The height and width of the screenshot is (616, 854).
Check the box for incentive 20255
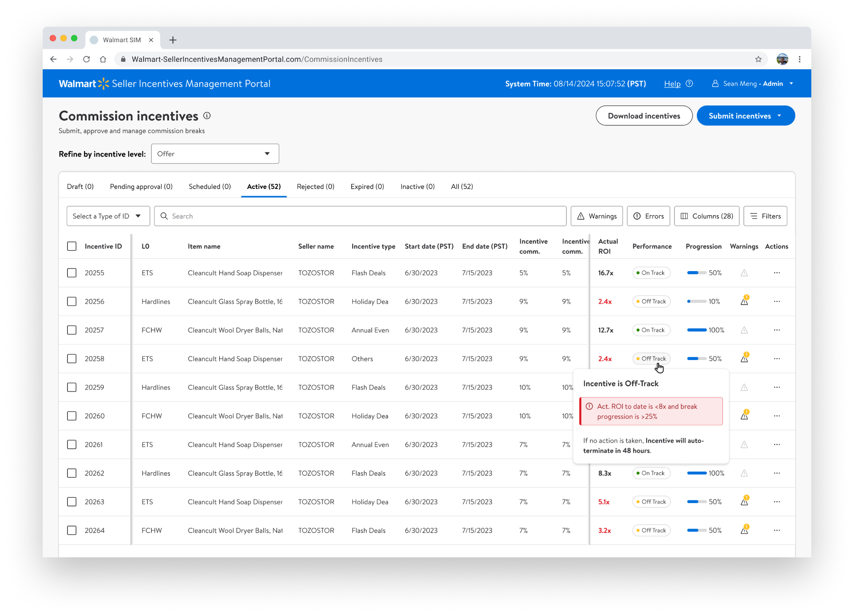point(72,273)
